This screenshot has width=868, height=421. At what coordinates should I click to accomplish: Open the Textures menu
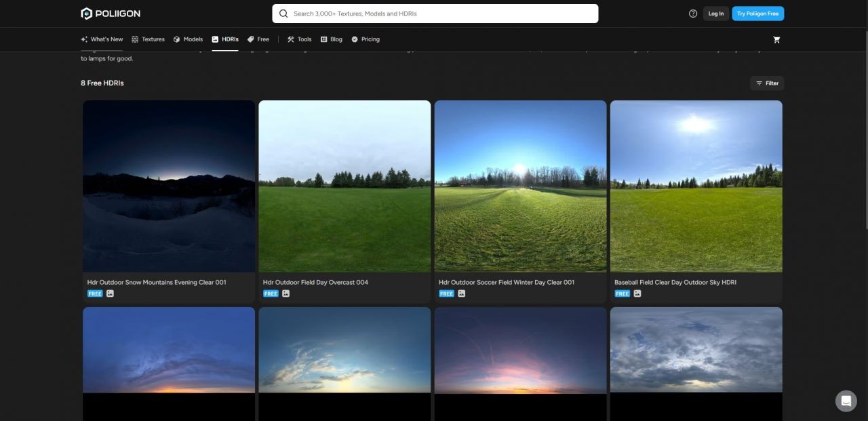[148, 39]
